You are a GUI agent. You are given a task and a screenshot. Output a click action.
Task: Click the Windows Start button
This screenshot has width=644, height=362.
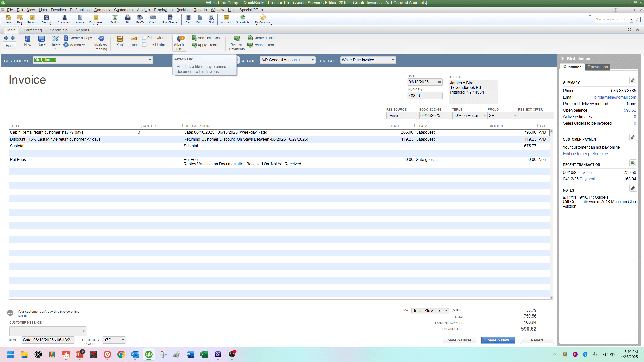point(10,354)
